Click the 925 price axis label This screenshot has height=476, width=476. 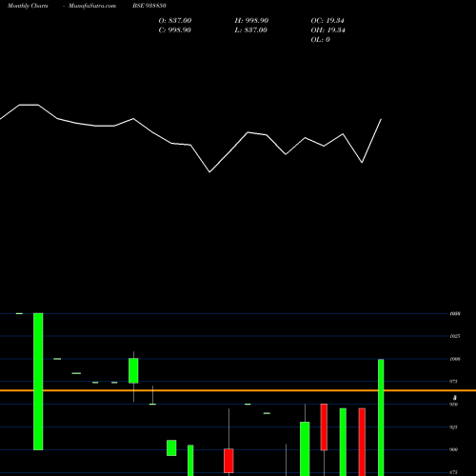point(453,427)
